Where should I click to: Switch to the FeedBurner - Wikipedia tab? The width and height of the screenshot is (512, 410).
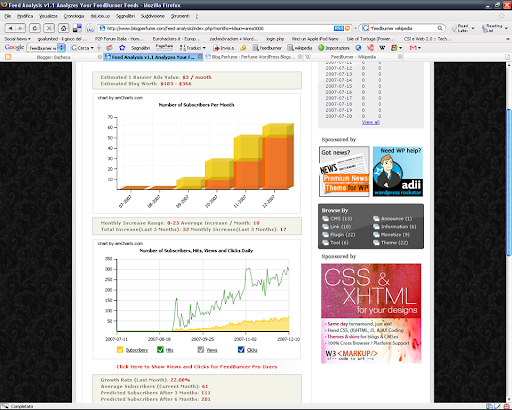pyautogui.click(x=353, y=57)
